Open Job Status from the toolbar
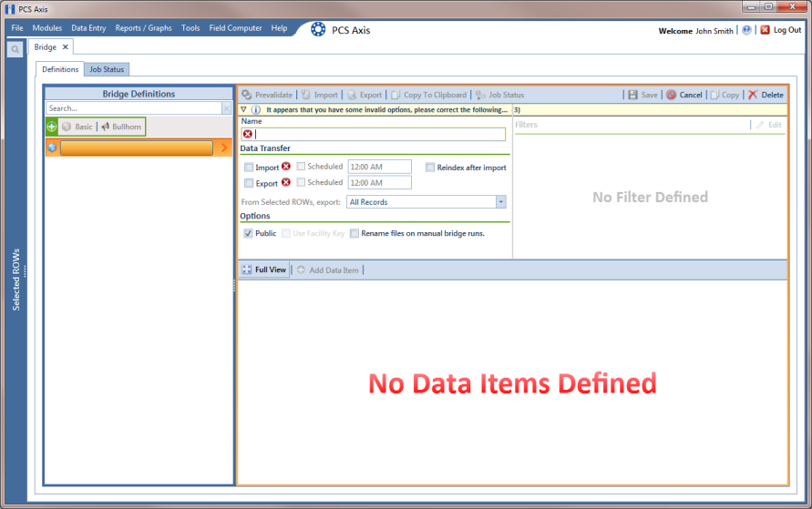Viewport: 812px width, 509px height. click(500, 95)
